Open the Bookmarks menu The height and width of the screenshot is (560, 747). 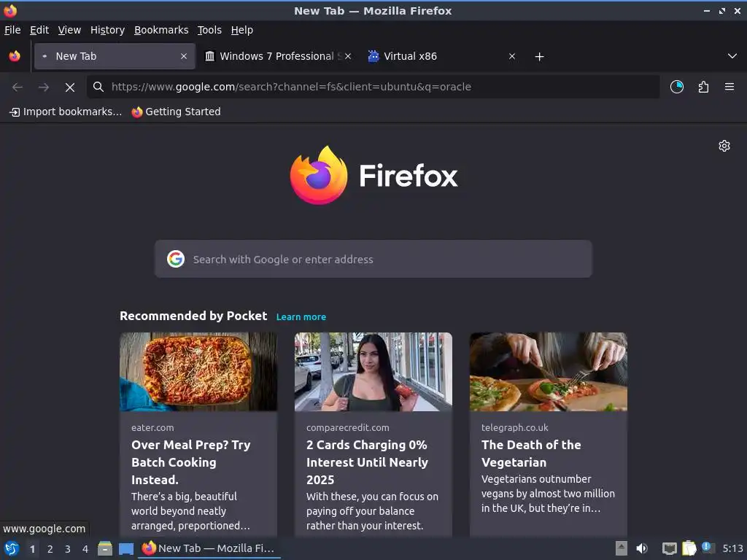click(x=161, y=30)
